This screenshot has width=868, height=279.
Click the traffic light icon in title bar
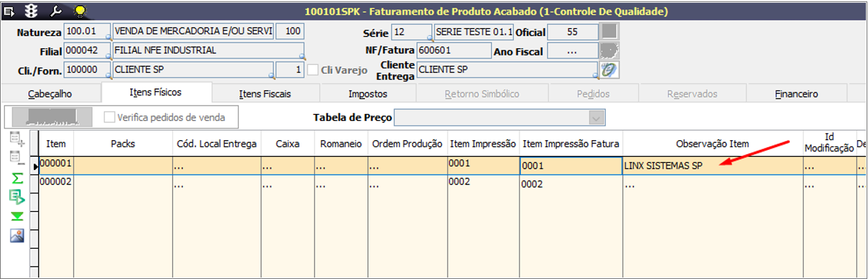pyautogui.click(x=32, y=11)
